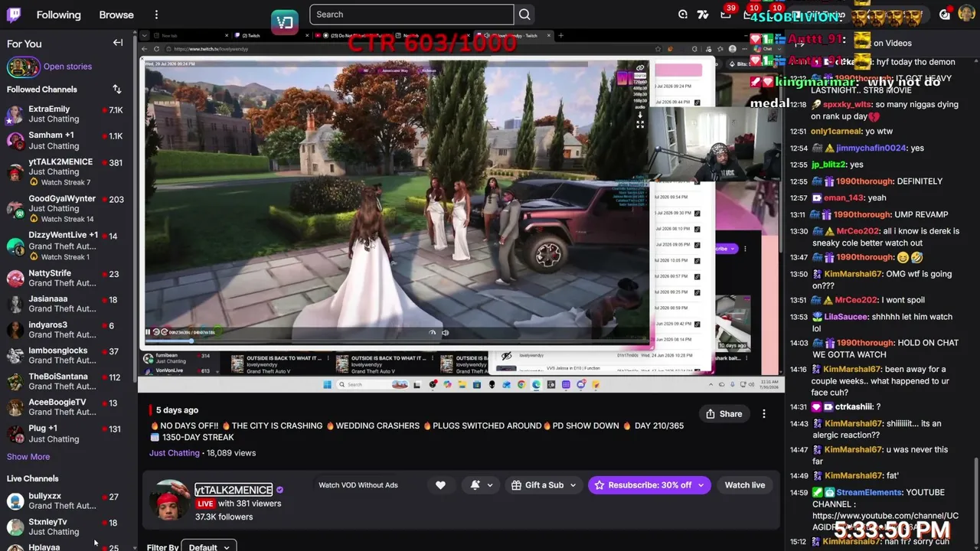Viewport: 980px width, 551px height.
Task: Open the Gift a Sub dropdown
Action: click(544, 485)
